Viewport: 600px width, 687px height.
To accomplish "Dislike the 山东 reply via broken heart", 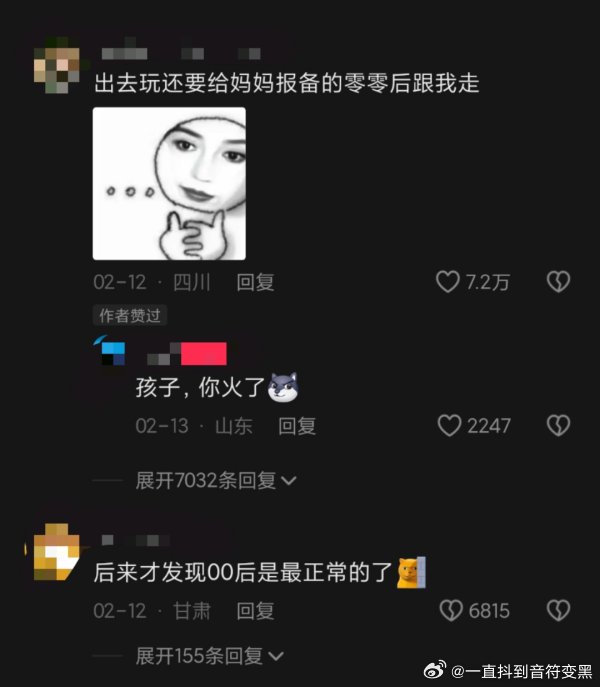I will click(558, 425).
